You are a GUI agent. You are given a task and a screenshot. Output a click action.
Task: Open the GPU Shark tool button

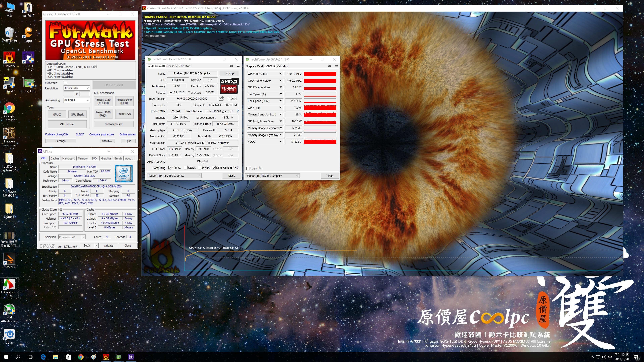coord(77,114)
